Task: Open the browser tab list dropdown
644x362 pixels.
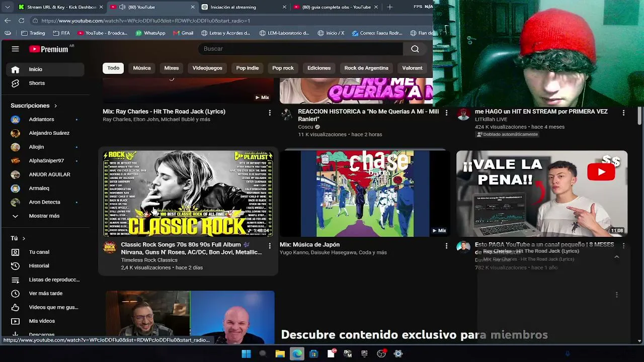Action: click(x=8, y=7)
